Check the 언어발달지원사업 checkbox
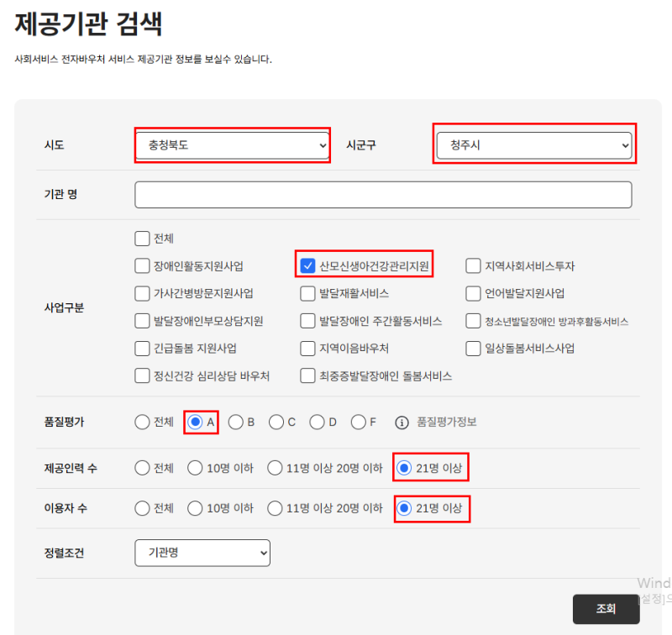The image size is (672, 635). (473, 293)
